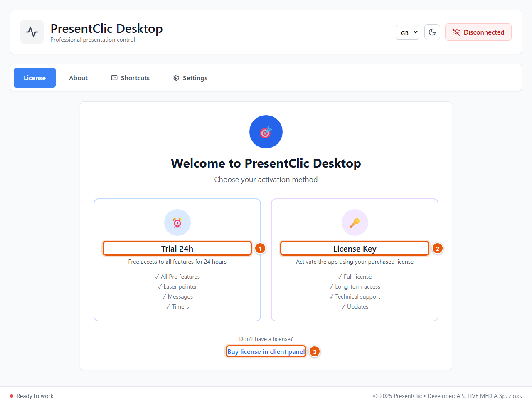Click the "Technical support" feature line
The image size is (532, 405).
pos(355,296)
